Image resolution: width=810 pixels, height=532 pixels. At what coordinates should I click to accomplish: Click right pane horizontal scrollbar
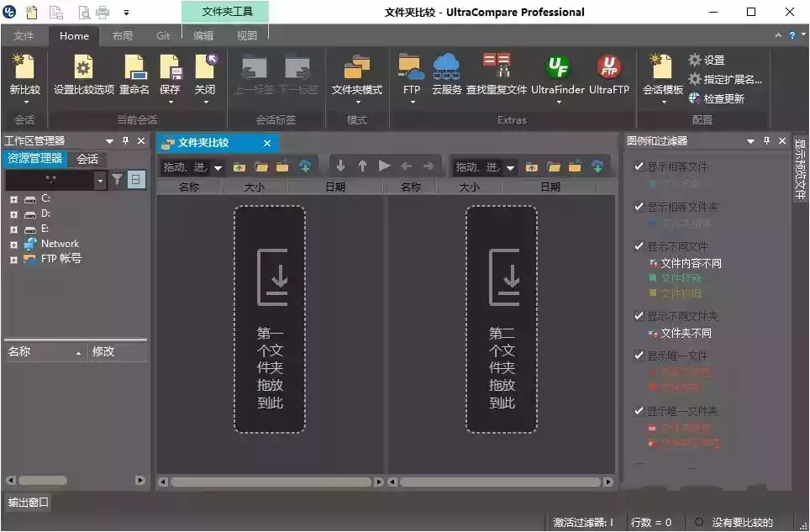click(500, 482)
